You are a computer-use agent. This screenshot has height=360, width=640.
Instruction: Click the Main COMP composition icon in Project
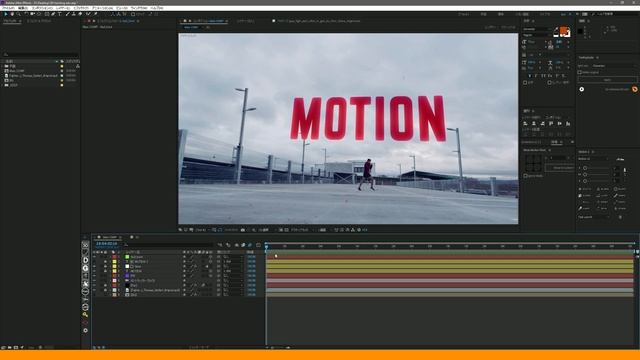(x=7, y=71)
